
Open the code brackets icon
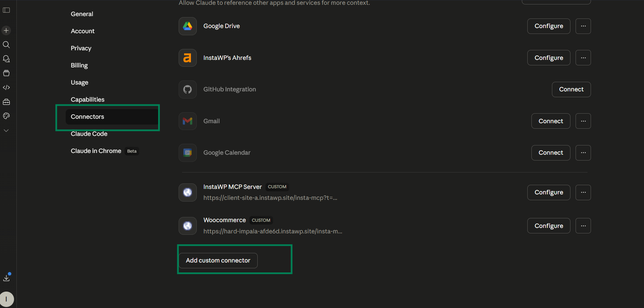pos(6,88)
